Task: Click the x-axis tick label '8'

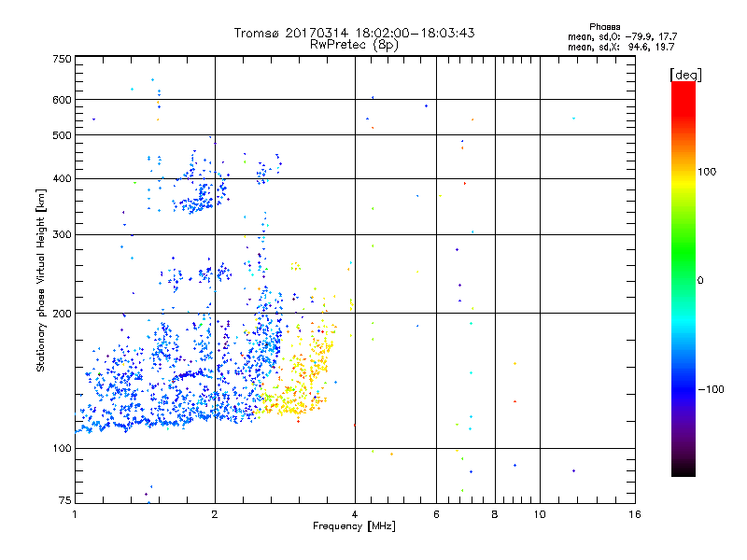Action: point(495,514)
